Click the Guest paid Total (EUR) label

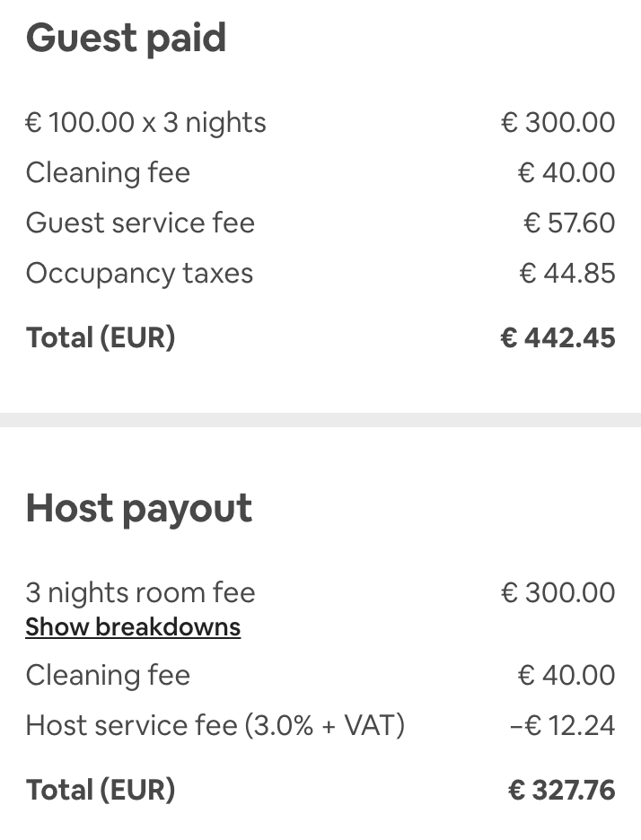pos(101,337)
